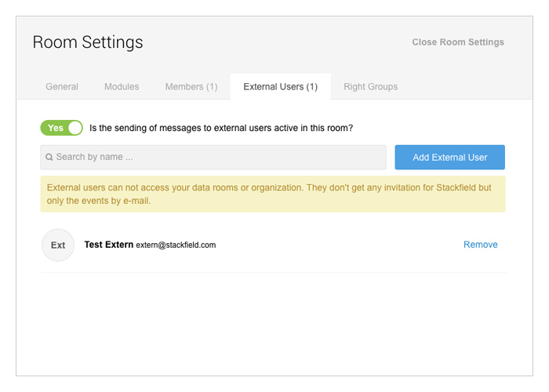Click the external messages question label

[x=221, y=128]
